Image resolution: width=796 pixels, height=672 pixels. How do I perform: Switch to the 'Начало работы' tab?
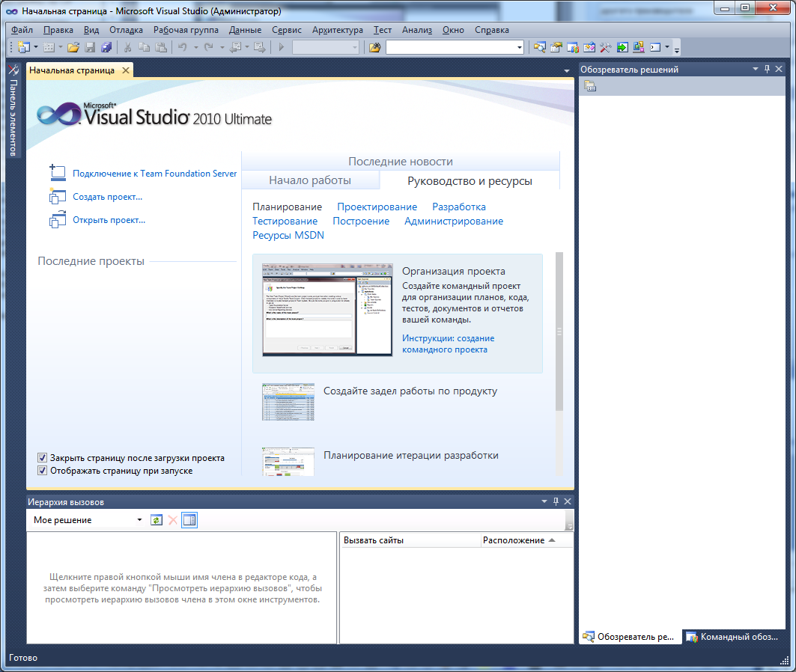[x=310, y=180]
